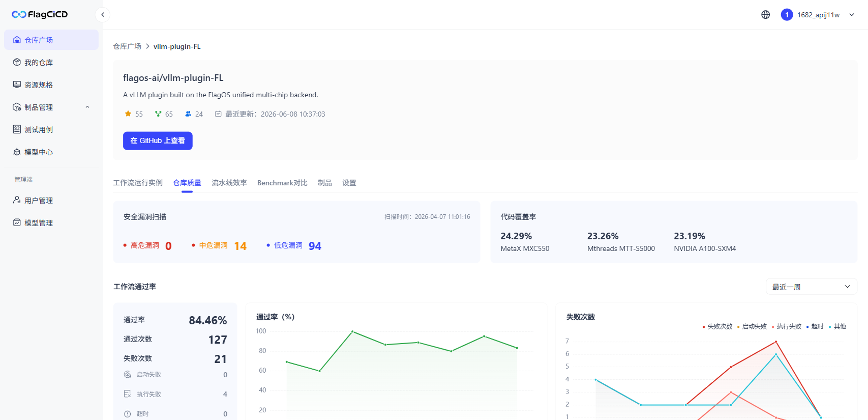Click the calendar icon before 最近更新

click(218, 114)
